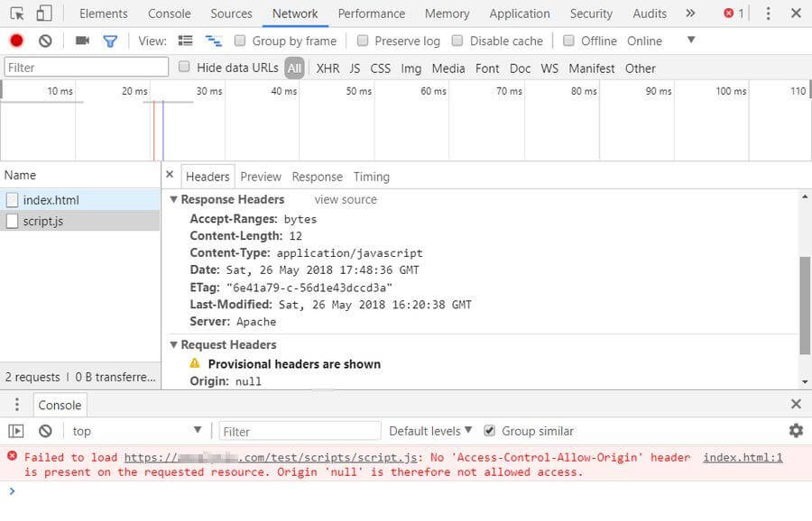Viewport: 812px width, 521px height.
Task: Check the Disable cache option
Action: (457, 41)
